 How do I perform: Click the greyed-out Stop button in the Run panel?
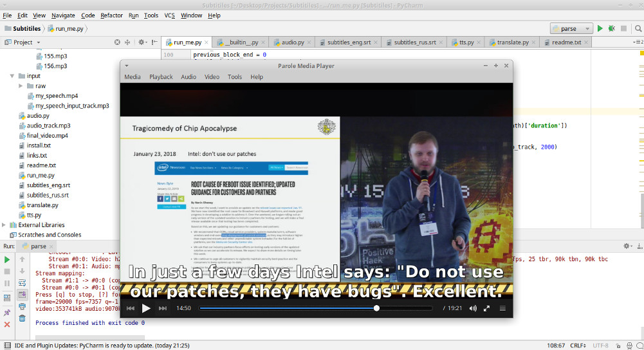pyautogui.click(x=7, y=272)
